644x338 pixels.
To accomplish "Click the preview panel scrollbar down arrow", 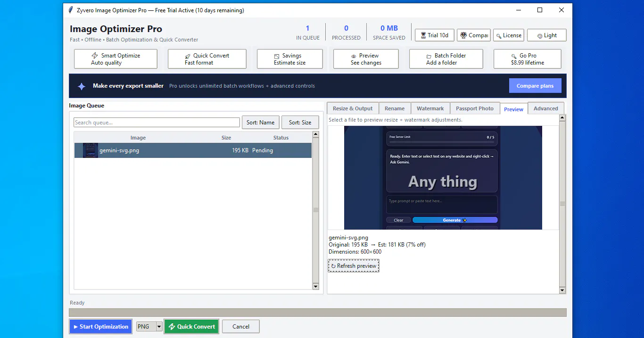I will [x=562, y=290].
